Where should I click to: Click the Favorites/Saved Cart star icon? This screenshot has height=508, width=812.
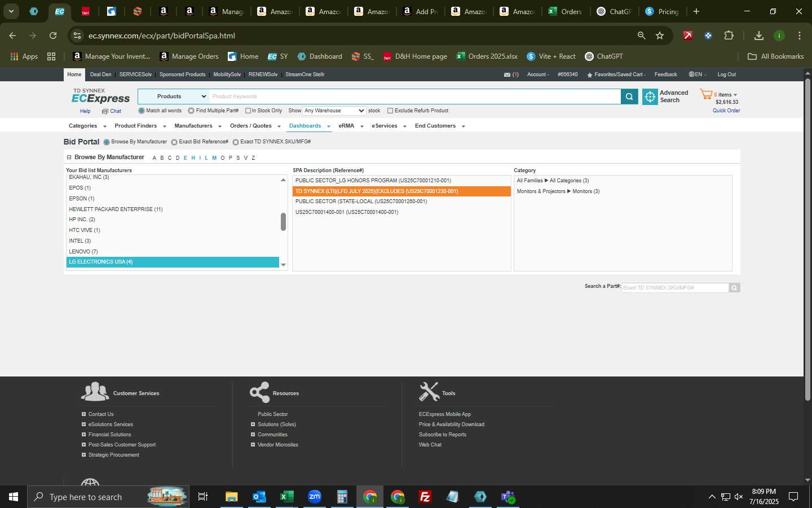(x=589, y=75)
